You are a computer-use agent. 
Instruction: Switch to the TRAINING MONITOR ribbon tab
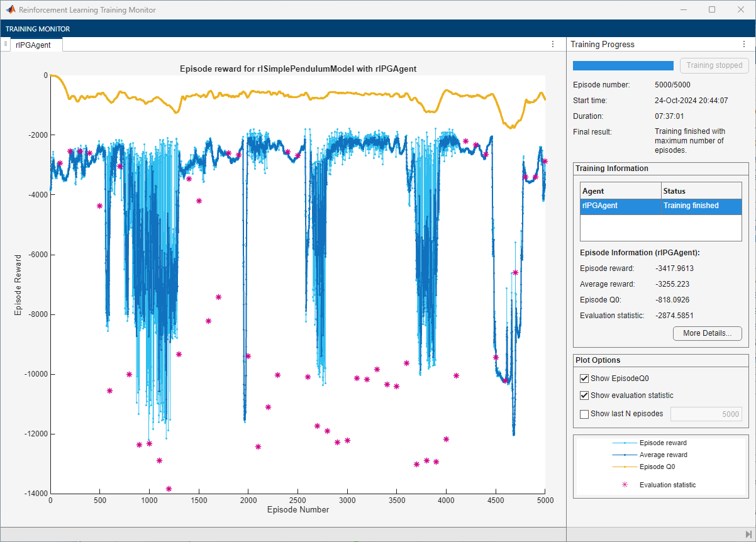pos(38,29)
